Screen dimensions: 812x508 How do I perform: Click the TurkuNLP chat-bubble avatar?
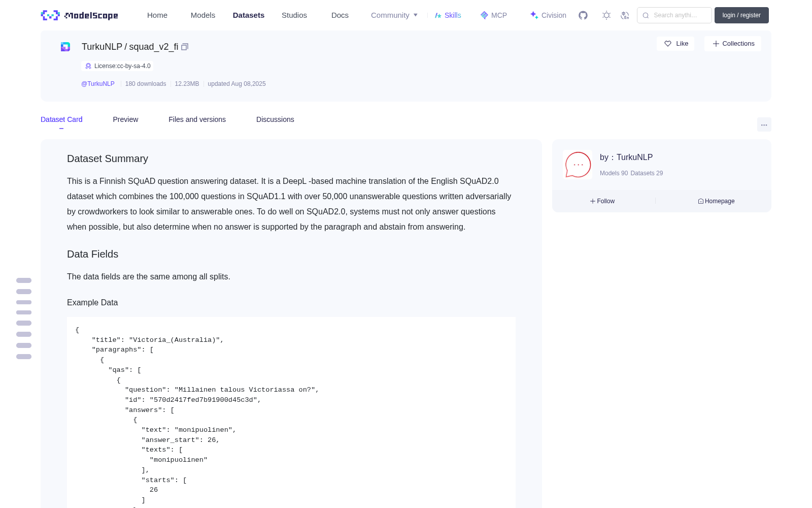[578, 165]
